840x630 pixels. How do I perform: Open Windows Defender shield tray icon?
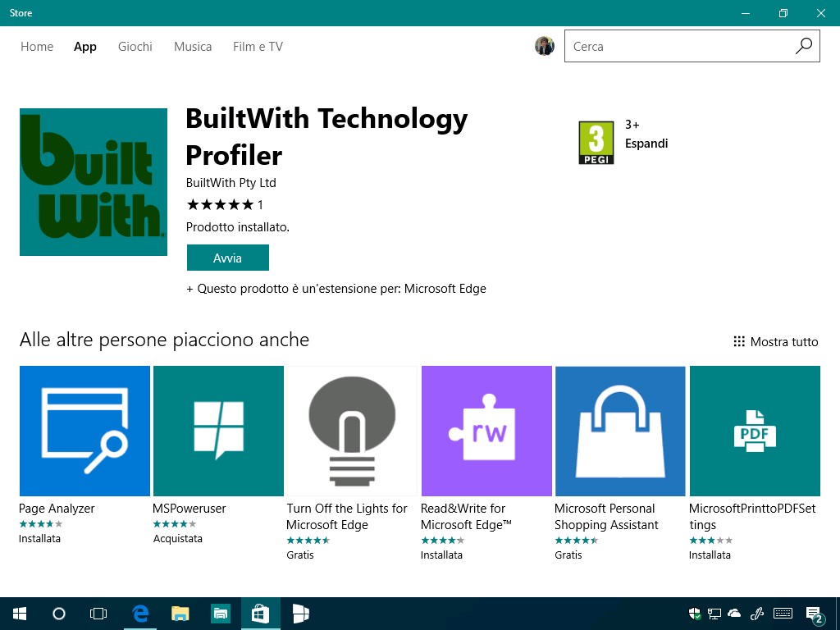(x=695, y=614)
